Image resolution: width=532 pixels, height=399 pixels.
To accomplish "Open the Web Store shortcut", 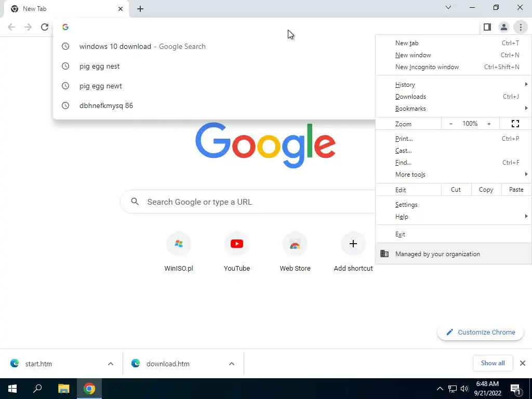I will coord(295,252).
